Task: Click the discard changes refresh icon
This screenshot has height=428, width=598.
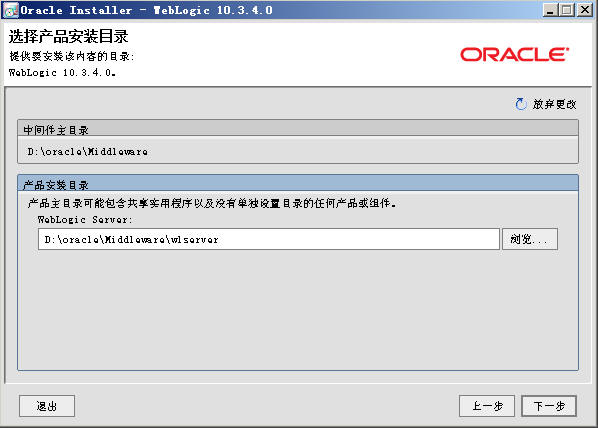Action: 521,104
